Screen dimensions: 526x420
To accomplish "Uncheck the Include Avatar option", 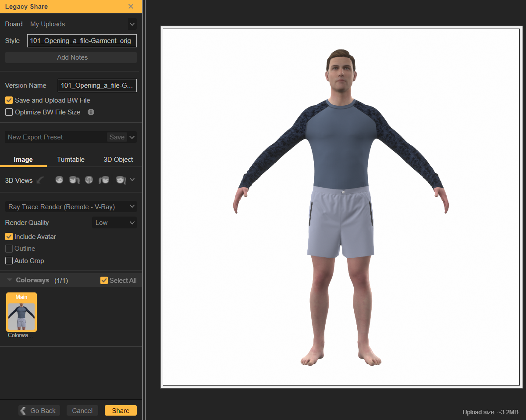I will tap(9, 237).
